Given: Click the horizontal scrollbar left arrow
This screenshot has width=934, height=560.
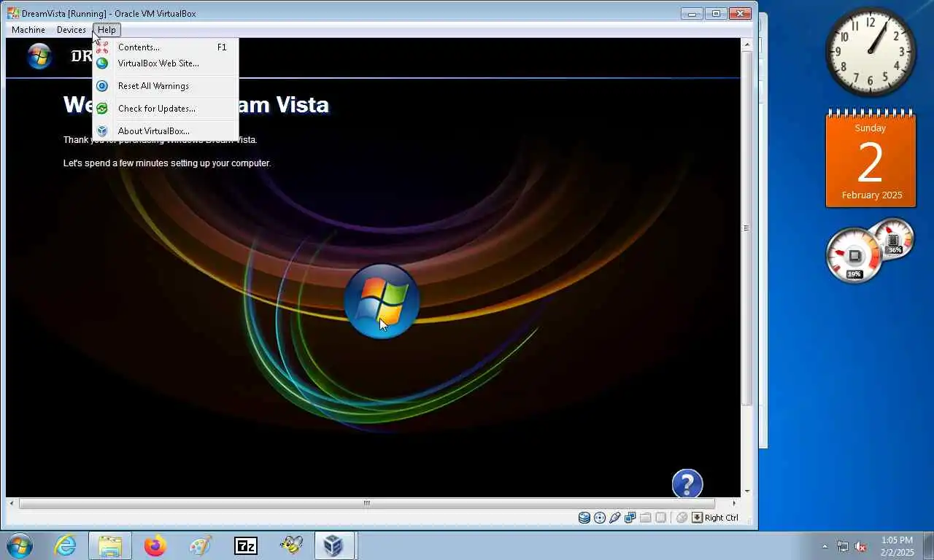Looking at the screenshot, I should pos(12,503).
